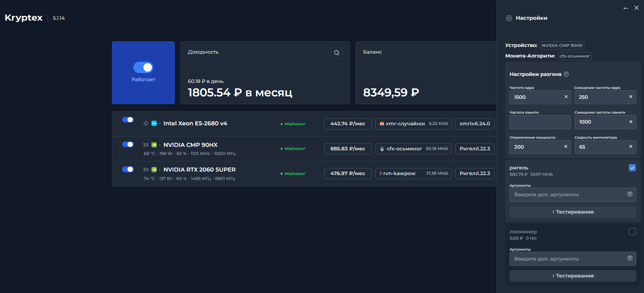This screenshot has height=293, width=644.
Task: Click Тестирование button under ригель
Action: pos(572,212)
